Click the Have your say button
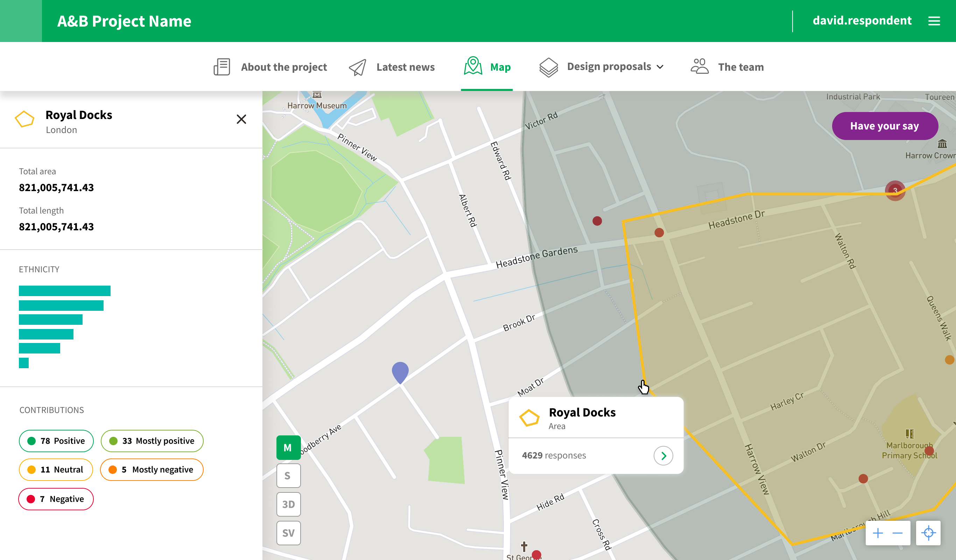 [885, 126]
